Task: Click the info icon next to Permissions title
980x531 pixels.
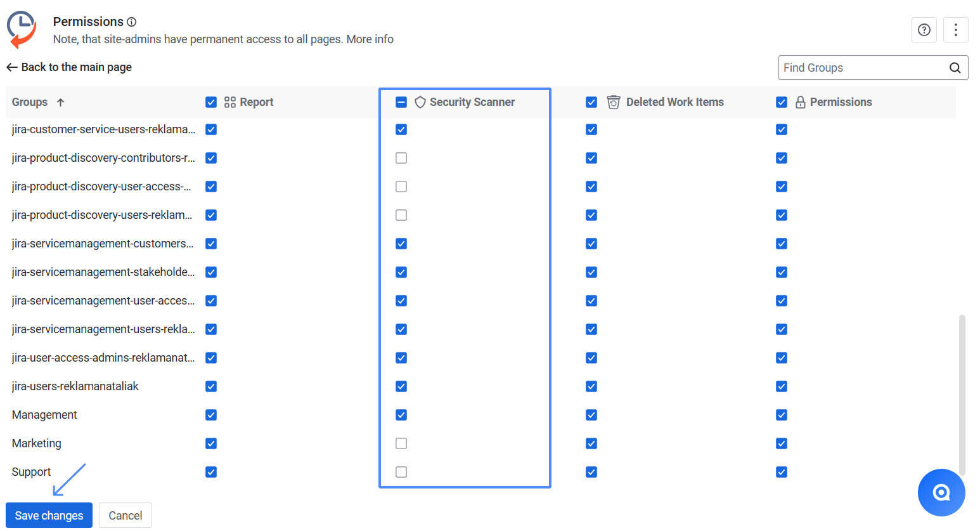Action: [x=131, y=22]
